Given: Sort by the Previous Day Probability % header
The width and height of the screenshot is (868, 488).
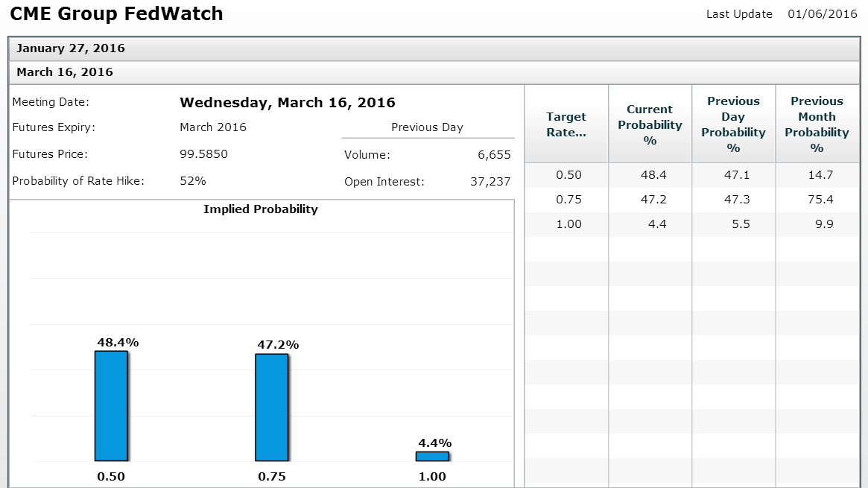Looking at the screenshot, I should 733,124.
